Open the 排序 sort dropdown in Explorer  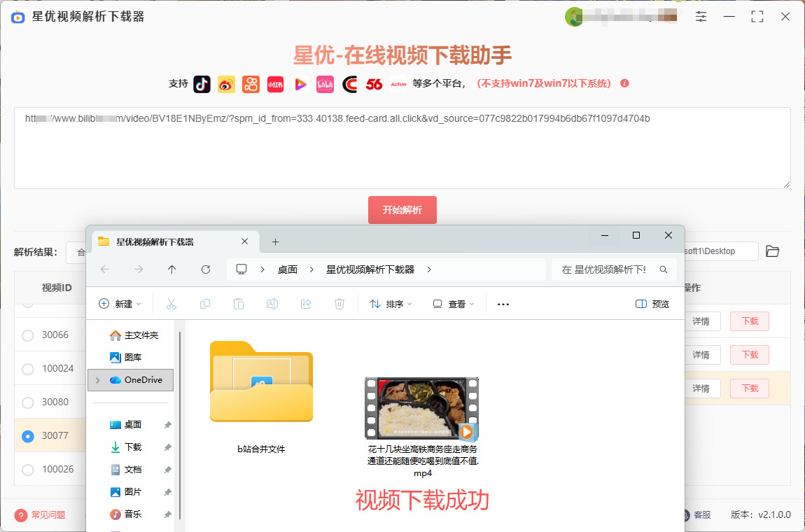391,304
